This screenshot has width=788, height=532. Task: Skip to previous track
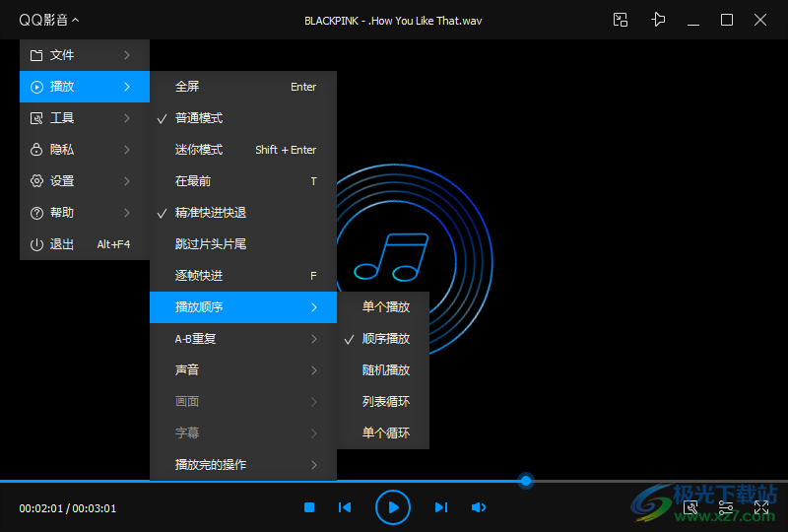[x=345, y=507]
